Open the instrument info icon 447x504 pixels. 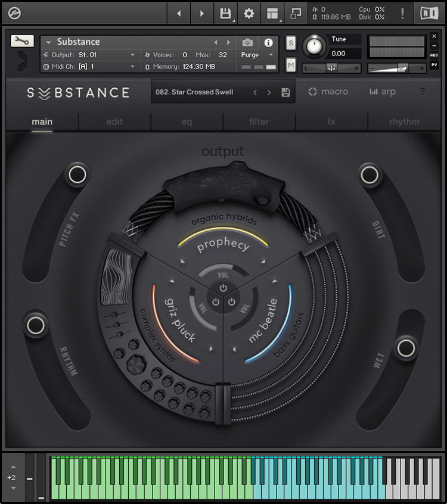tap(269, 42)
